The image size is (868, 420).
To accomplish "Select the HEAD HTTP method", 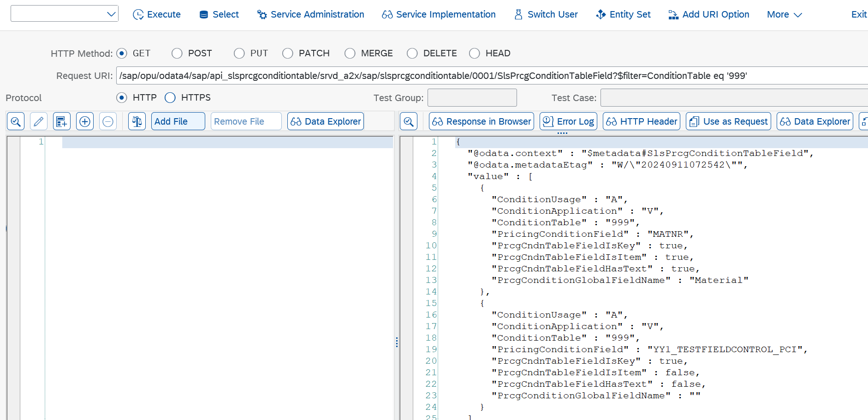I will (475, 54).
